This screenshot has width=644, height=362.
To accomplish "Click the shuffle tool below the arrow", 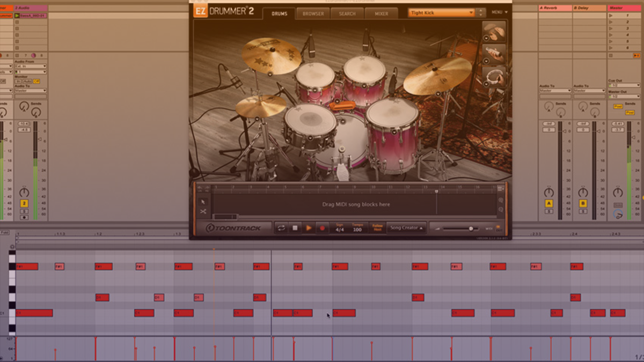I will 203,212.
